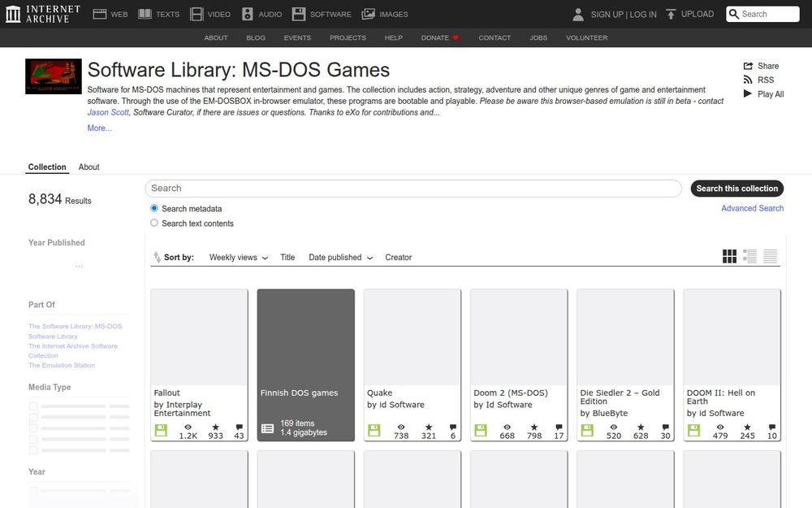
Task: Click the Quake floppy disk icon
Action: (x=374, y=430)
